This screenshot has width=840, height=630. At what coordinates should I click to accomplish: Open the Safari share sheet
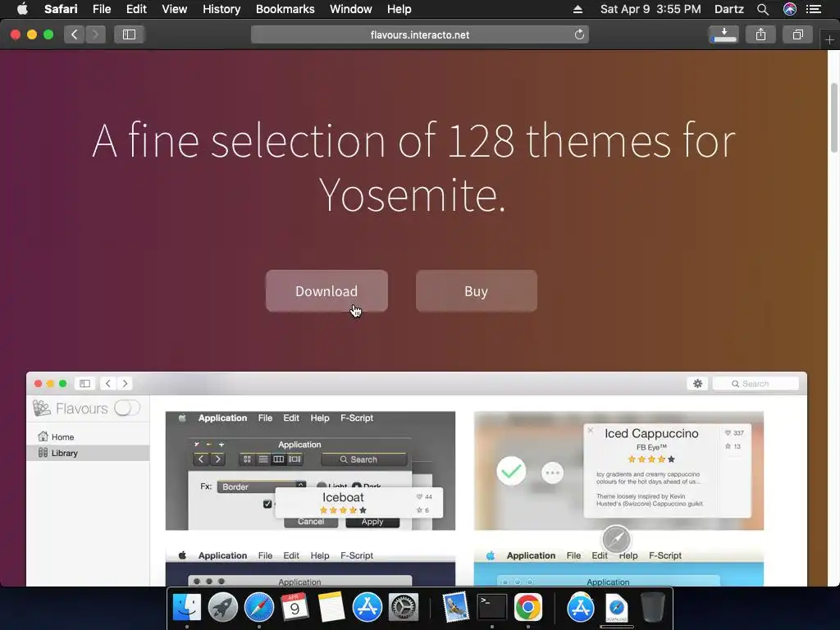click(760, 34)
